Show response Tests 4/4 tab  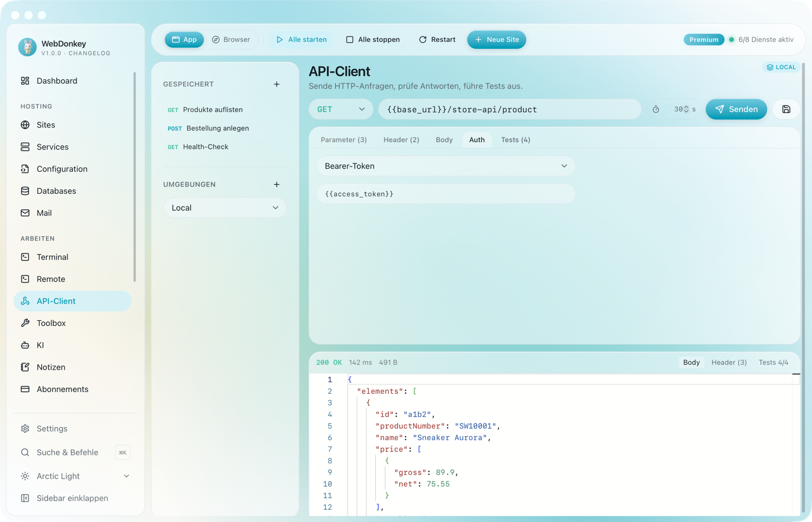click(x=774, y=362)
